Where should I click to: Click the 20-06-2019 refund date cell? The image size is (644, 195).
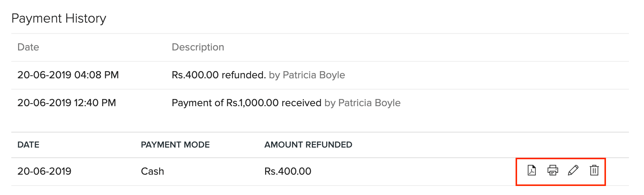tap(44, 171)
